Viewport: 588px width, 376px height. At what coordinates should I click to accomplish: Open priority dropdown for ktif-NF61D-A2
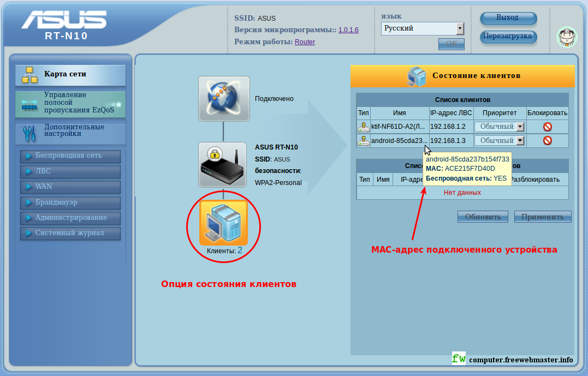coord(499,127)
